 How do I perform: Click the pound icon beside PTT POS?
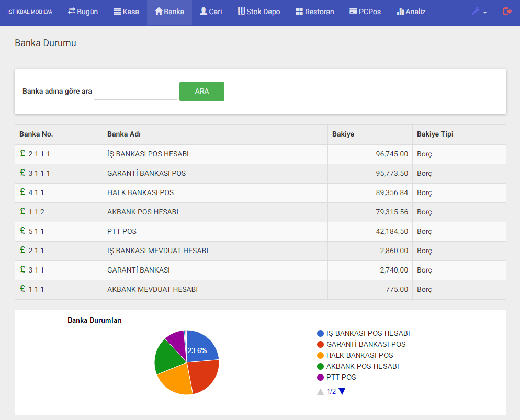(22, 231)
